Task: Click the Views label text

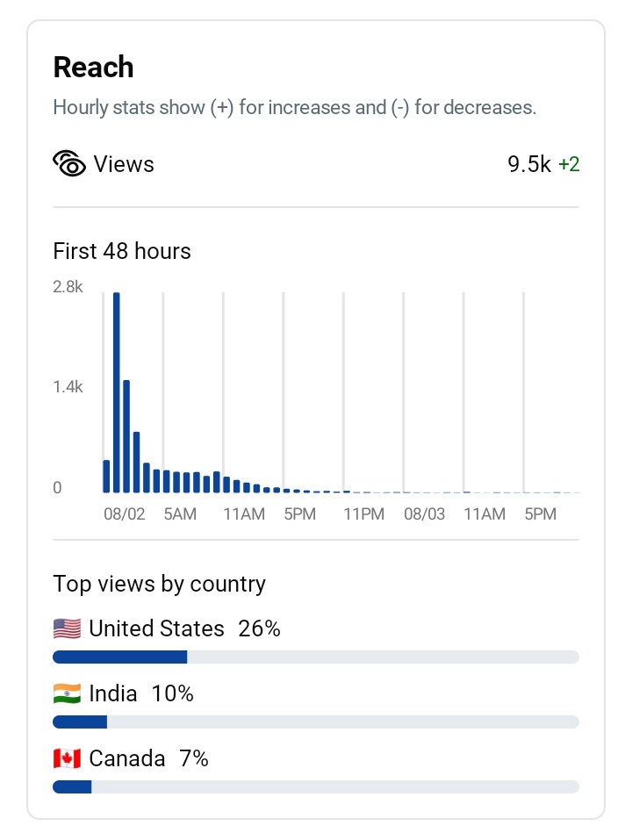Action: [x=124, y=164]
